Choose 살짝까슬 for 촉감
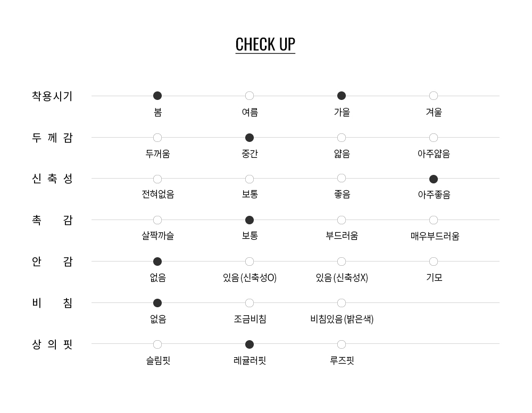 point(157,220)
